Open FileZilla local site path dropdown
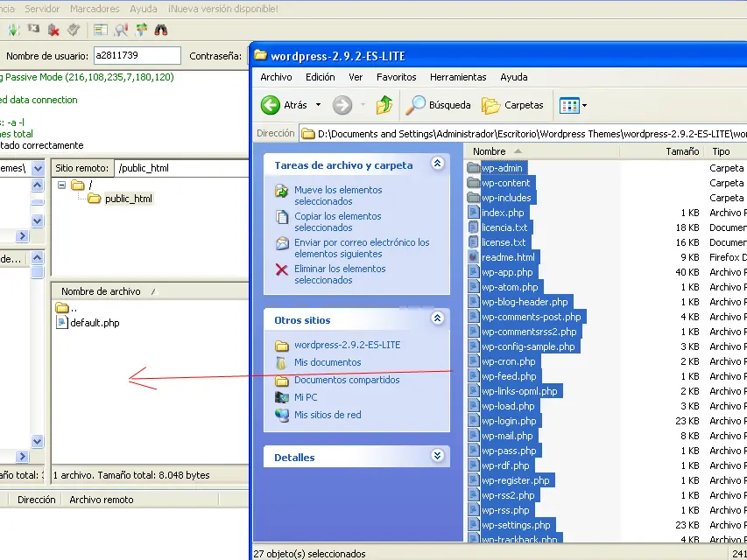The height and width of the screenshot is (560, 747). 38,168
